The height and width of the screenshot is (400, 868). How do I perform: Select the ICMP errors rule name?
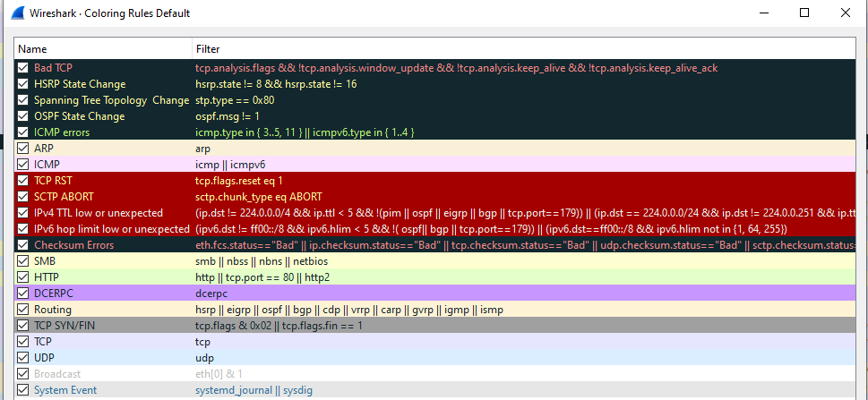(62, 132)
